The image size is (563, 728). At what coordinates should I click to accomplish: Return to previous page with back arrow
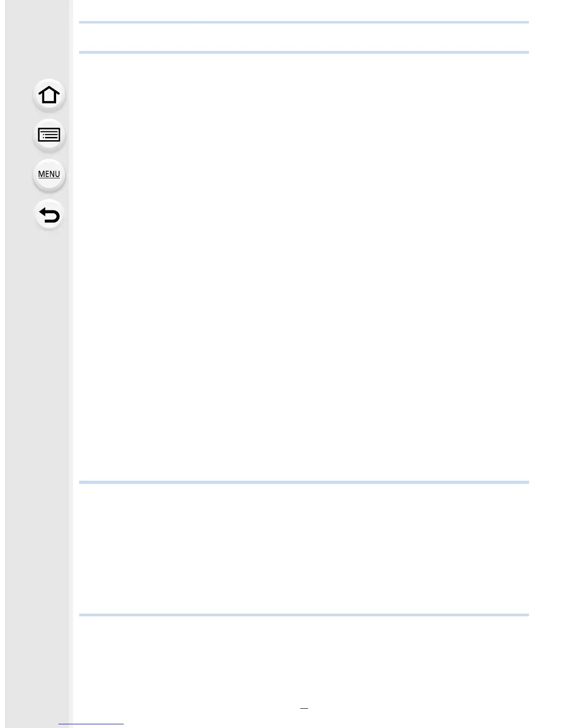[x=49, y=215]
